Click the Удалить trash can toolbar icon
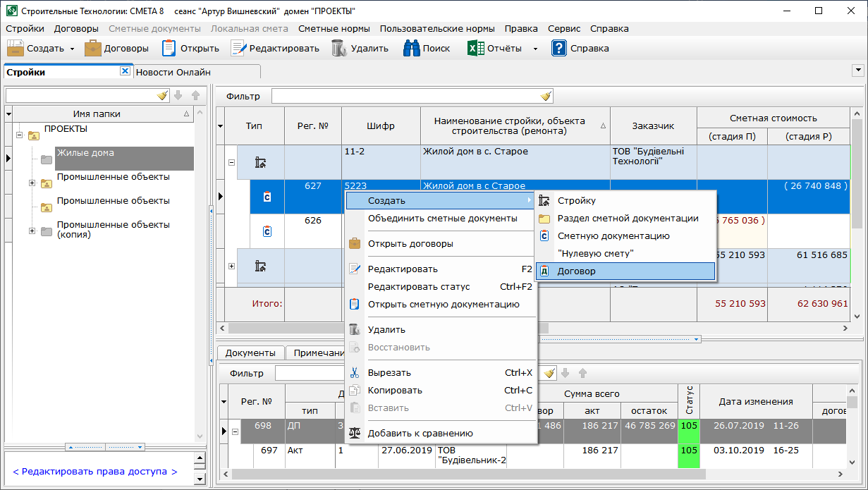 339,49
